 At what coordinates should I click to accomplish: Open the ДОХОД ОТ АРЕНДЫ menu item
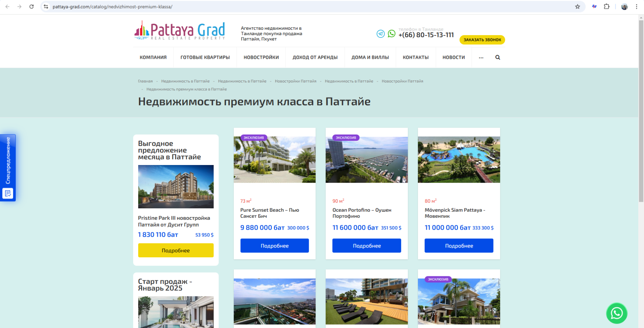coord(315,57)
